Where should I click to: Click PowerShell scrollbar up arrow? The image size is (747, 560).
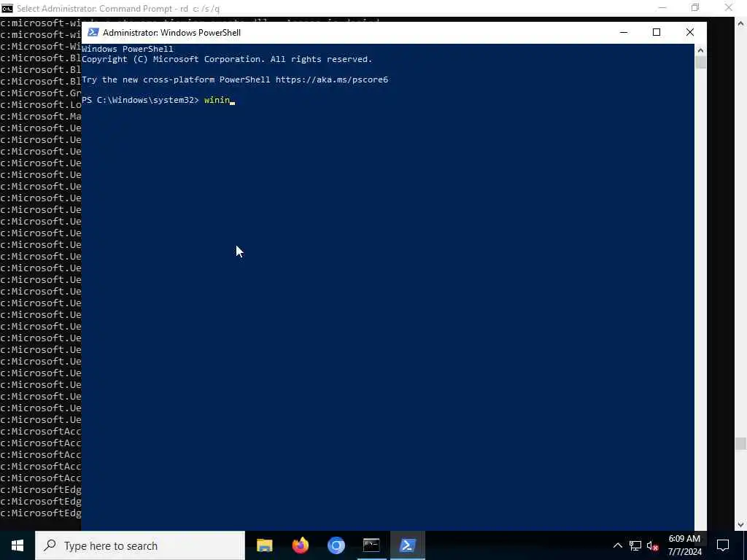[x=700, y=50]
